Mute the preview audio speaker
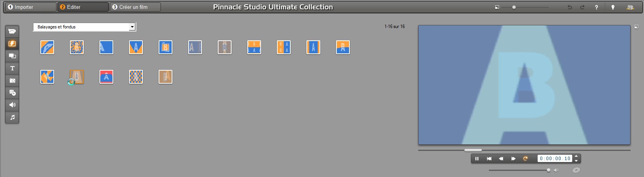Viewport: 644px width, 177px height. pos(556,170)
